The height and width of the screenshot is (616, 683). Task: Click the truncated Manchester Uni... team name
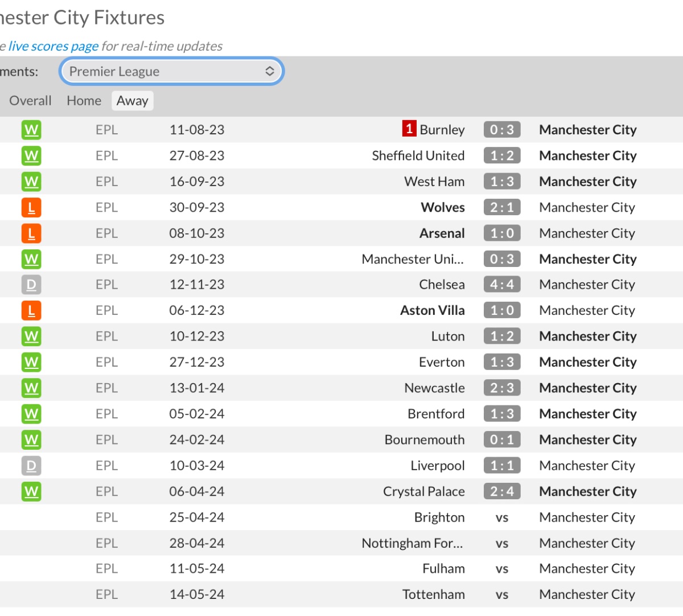(x=413, y=259)
